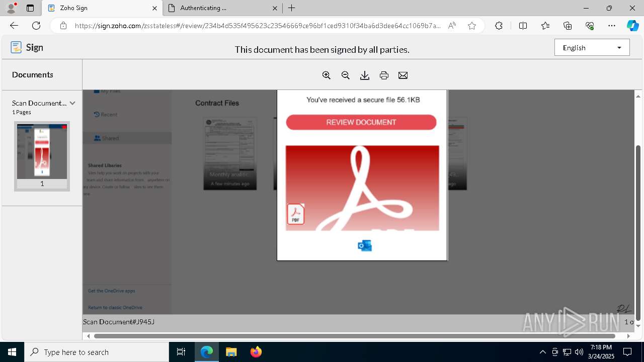
Task: Open Get the OneDrive apps link
Action: [x=111, y=291]
